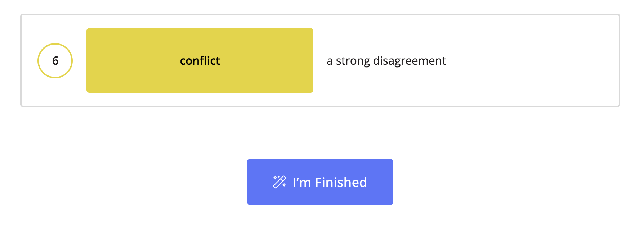The image size is (644, 225).
Task: Click the blue button area right of 'Finished'
Action: pos(380,182)
